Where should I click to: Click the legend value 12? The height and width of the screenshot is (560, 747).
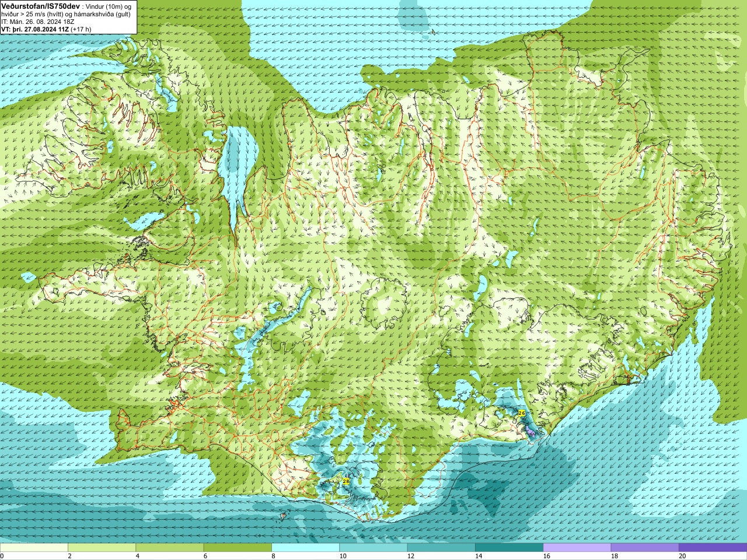411,556
